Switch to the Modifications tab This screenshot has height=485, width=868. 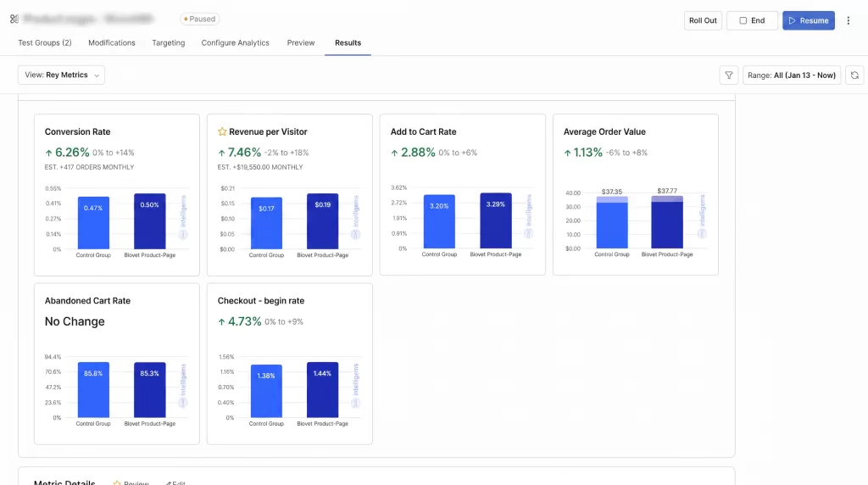[x=112, y=42]
